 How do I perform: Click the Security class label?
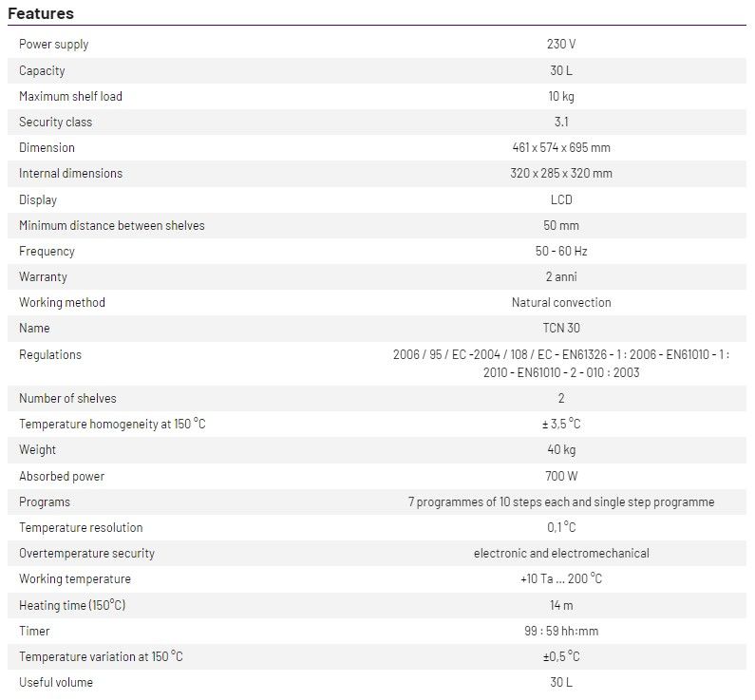click(x=56, y=122)
